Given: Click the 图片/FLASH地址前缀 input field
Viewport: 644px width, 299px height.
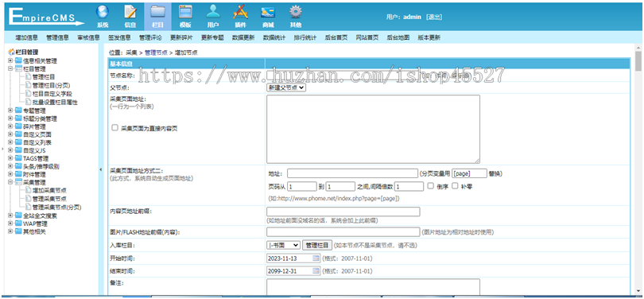Looking at the screenshot, I should click(x=343, y=232).
